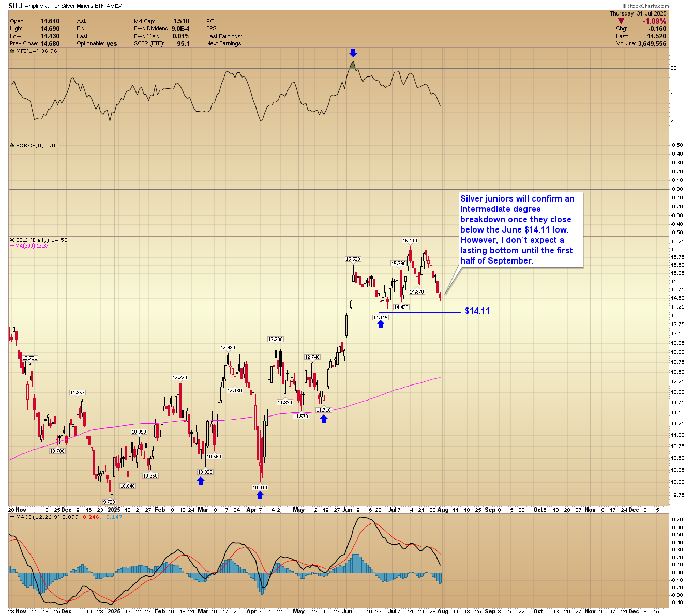The height and width of the screenshot is (616, 693).
Task: Click the 16.110 peak price label
Action: pyautogui.click(x=410, y=241)
